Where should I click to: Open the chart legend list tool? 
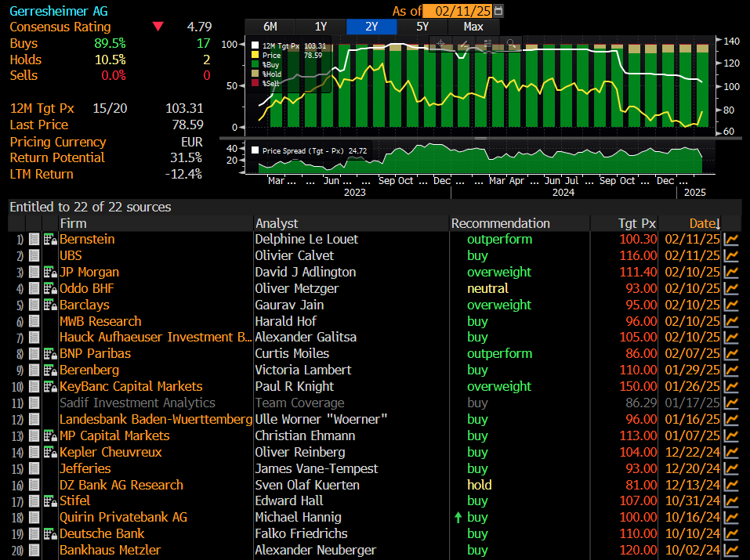[487, 44]
